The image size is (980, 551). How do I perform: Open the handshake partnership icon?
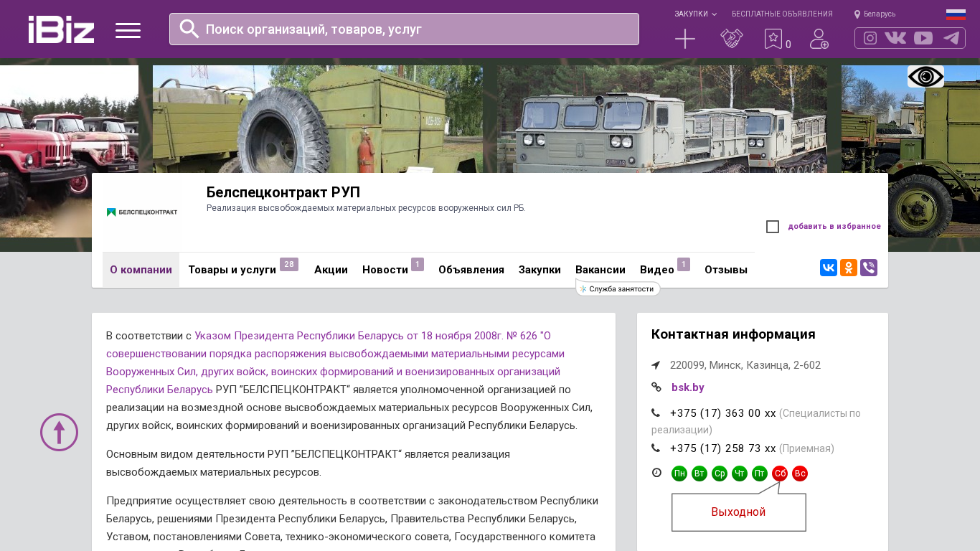click(731, 39)
